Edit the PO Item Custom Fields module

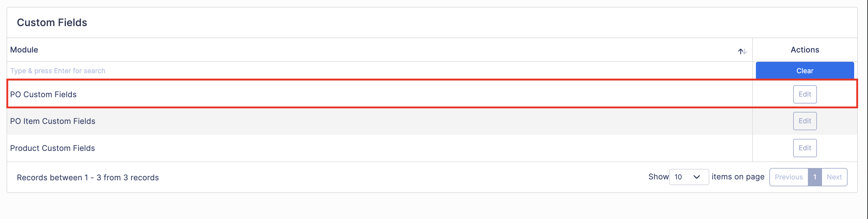pyautogui.click(x=805, y=121)
